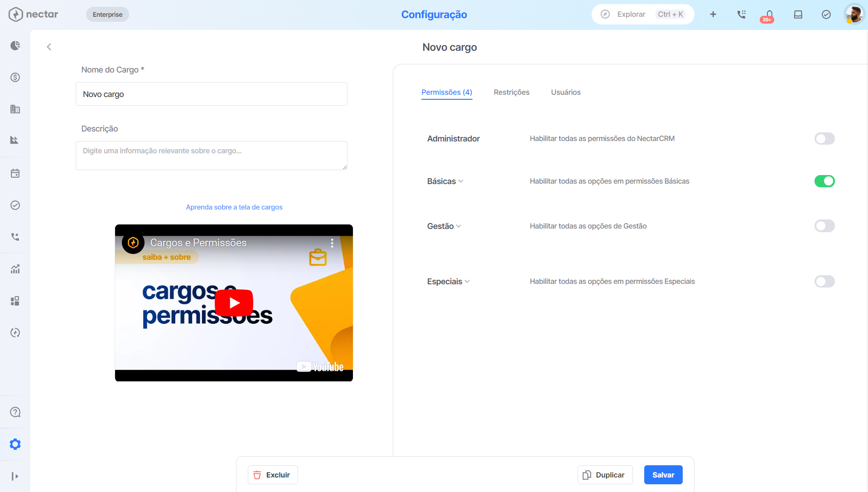Expand the Gestão permissions section
The height and width of the screenshot is (492, 868).
[x=444, y=226]
